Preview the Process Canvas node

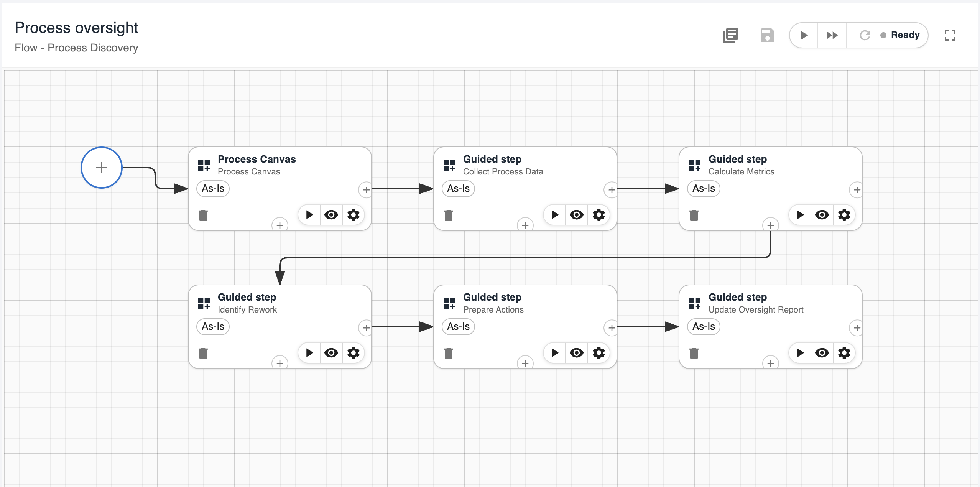(331, 215)
